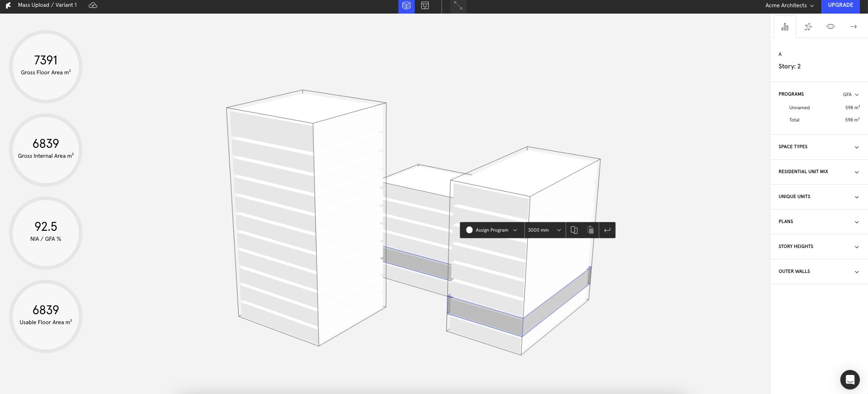Switch to the bar chart statistics tab
This screenshot has width=868, height=394.
click(x=785, y=27)
